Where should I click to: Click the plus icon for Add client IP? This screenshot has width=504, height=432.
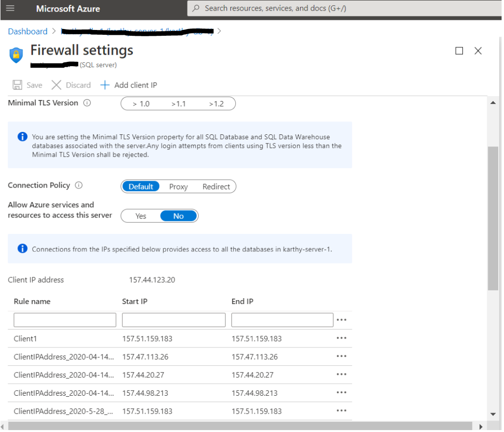pos(105,85)
